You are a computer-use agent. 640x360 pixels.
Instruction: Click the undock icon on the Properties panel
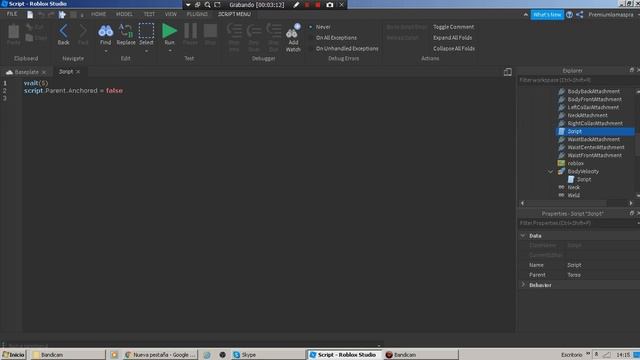[x=631, y=213]
